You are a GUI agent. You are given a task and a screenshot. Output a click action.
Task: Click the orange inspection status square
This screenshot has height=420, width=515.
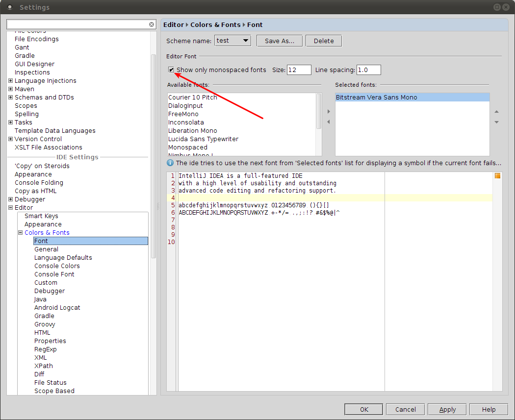tap(498, 176)
